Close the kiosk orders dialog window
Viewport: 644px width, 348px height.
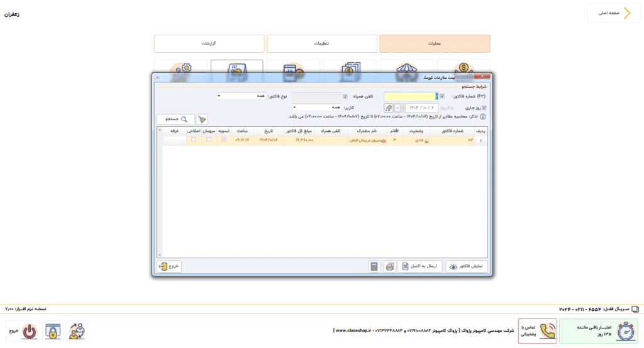(x=482, y=77)
